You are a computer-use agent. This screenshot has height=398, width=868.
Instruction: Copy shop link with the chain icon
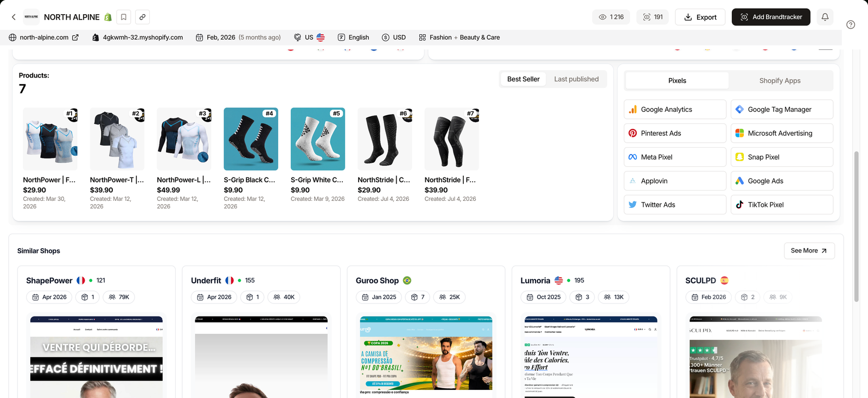click(x=142, y=17)
